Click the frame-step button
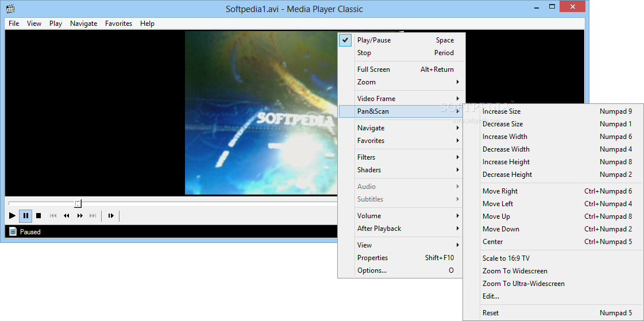 point(110,215)
